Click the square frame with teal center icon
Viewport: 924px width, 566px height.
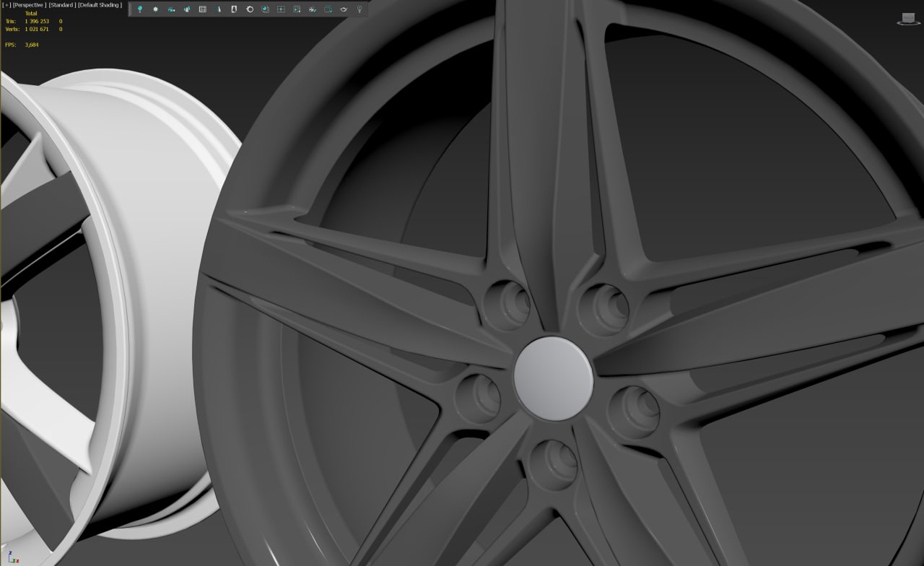[x=281, y=9]
